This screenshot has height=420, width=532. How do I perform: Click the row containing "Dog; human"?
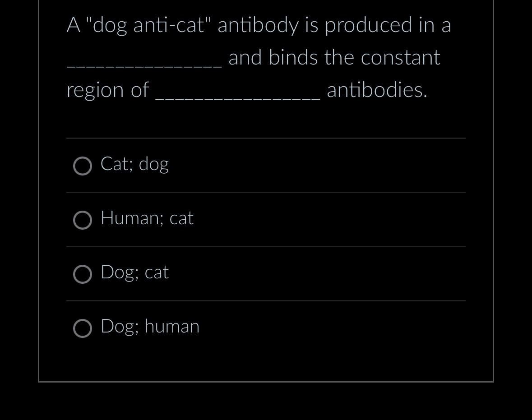tap(266, 328)
